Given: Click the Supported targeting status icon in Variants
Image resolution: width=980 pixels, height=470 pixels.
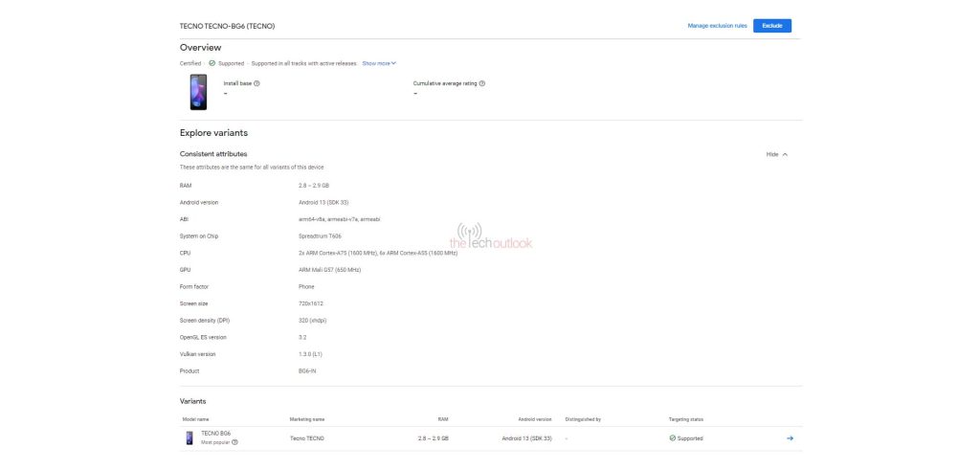Looking at the screenshot, I should point(672,438).
